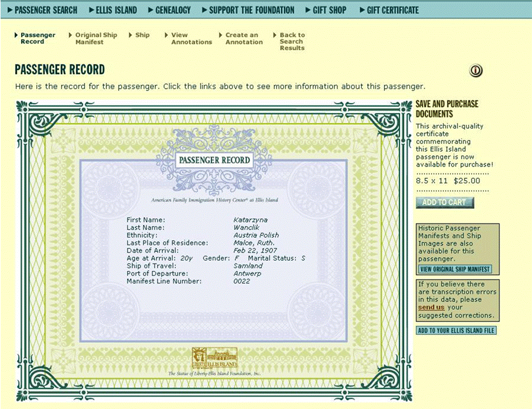Go Back to Search Results
This screenshot has height=409, width=532.
point(289,41)
